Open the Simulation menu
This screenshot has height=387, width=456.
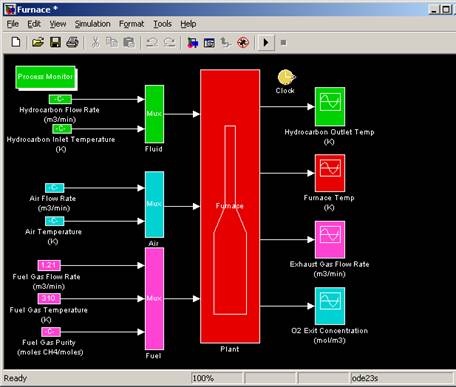(92, 24)
